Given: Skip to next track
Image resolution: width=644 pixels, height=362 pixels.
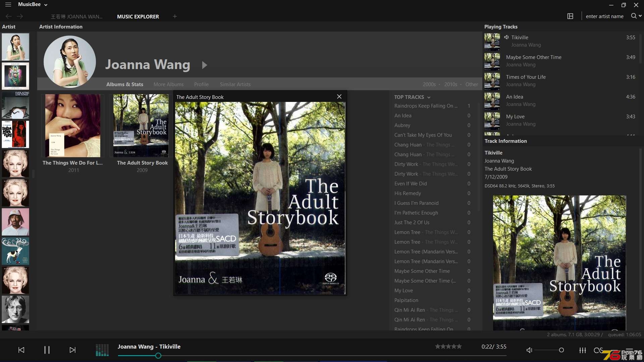Looking at the screenshot, I should [72, 350].
